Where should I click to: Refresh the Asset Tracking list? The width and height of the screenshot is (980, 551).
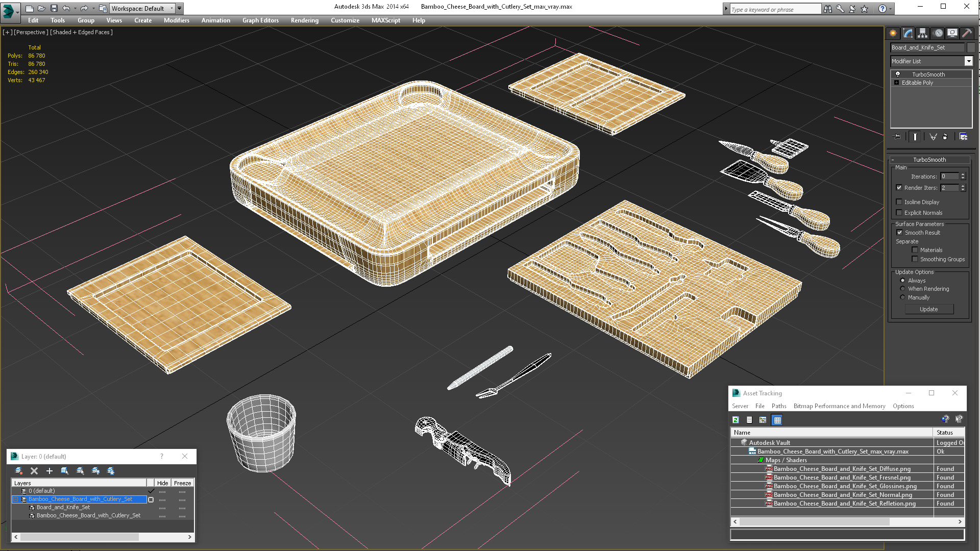736,420
